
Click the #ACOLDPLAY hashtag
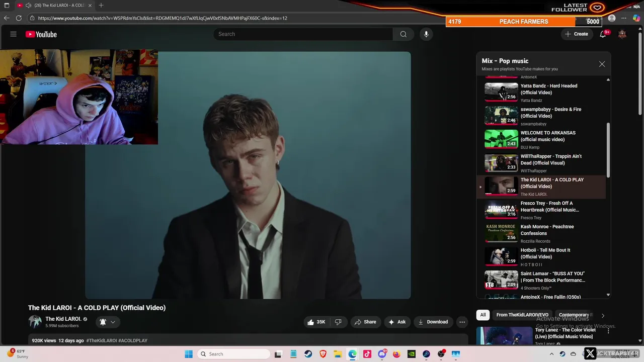point(133,340)
